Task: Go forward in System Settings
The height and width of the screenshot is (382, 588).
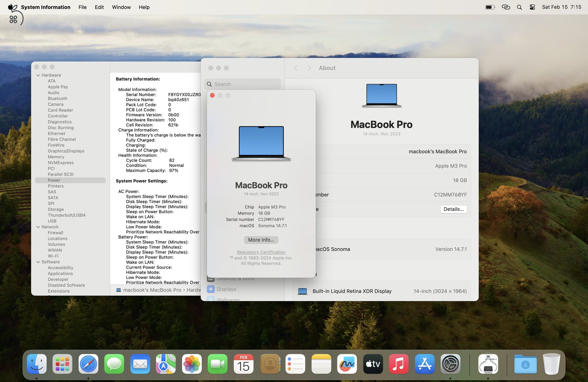Action: pyautogui.click(x=309, y=68)
